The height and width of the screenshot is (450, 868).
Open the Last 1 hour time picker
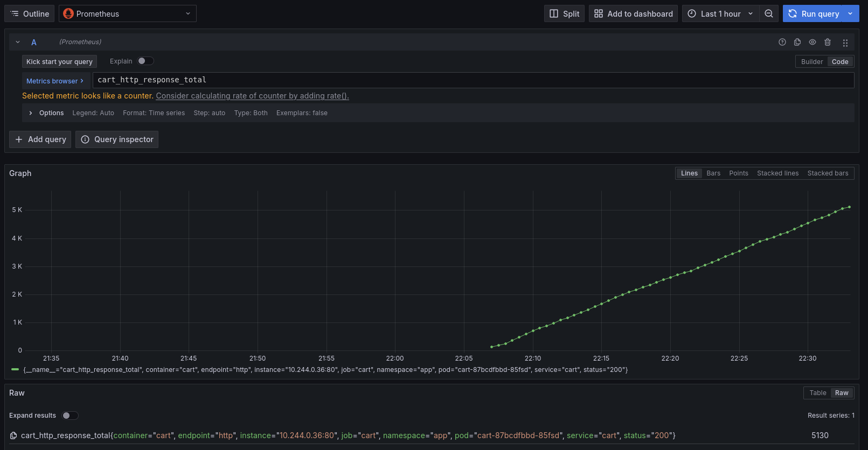point(720,13)
